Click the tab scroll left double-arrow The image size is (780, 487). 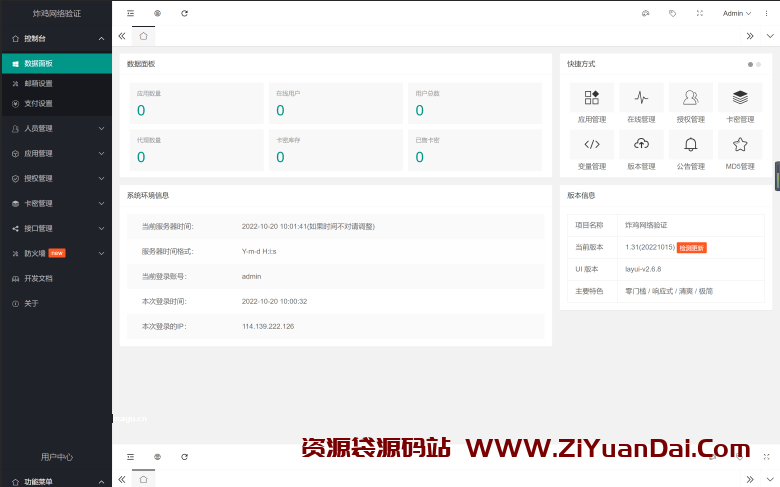tap(122, 36)
